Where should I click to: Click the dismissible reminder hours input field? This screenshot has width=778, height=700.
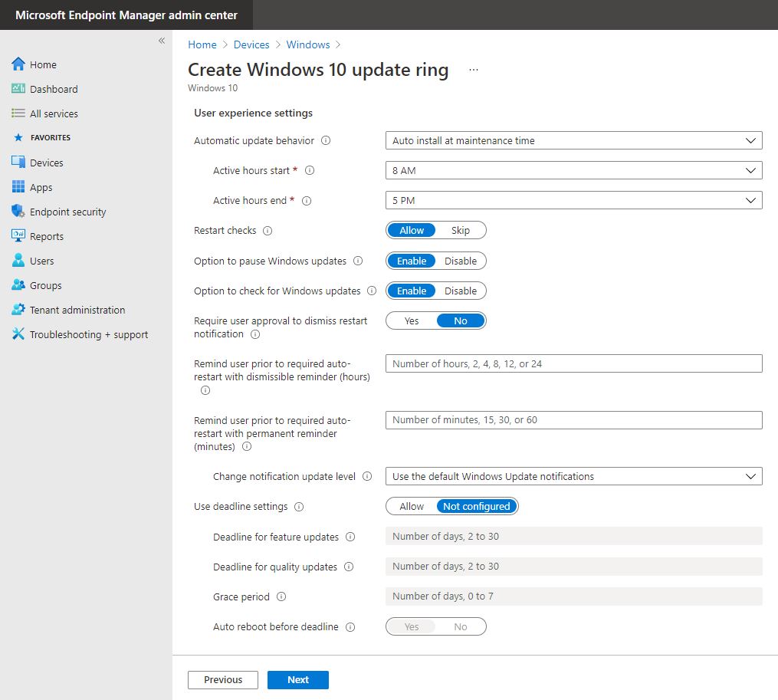573,363
